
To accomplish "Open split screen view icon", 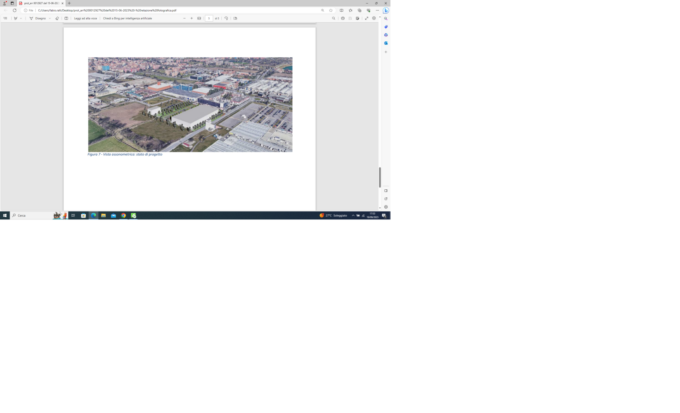I will (341, 10).
